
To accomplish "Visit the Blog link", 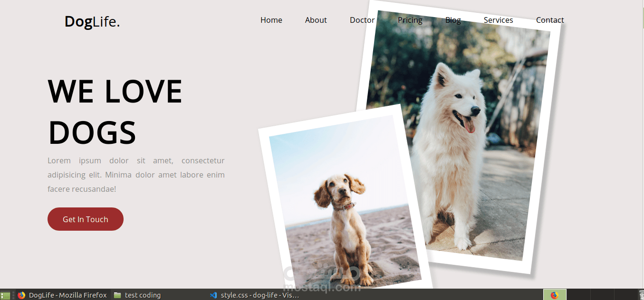I will [453, 20].
